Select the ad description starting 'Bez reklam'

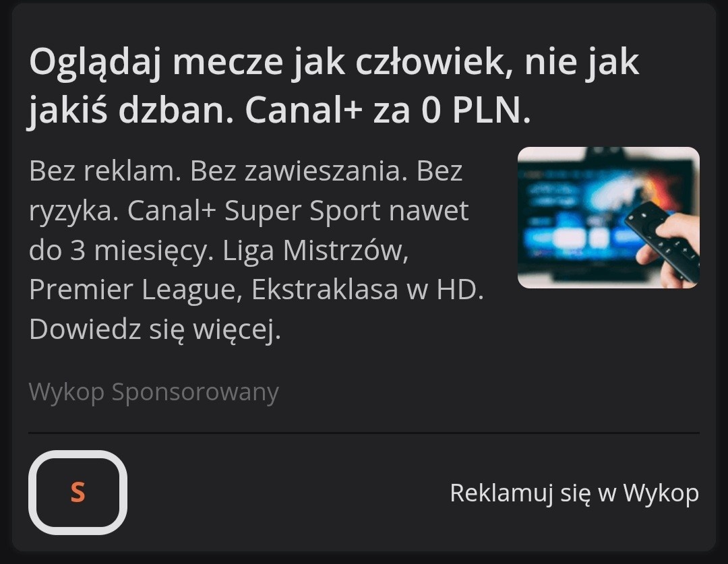(x=256, y=251)
